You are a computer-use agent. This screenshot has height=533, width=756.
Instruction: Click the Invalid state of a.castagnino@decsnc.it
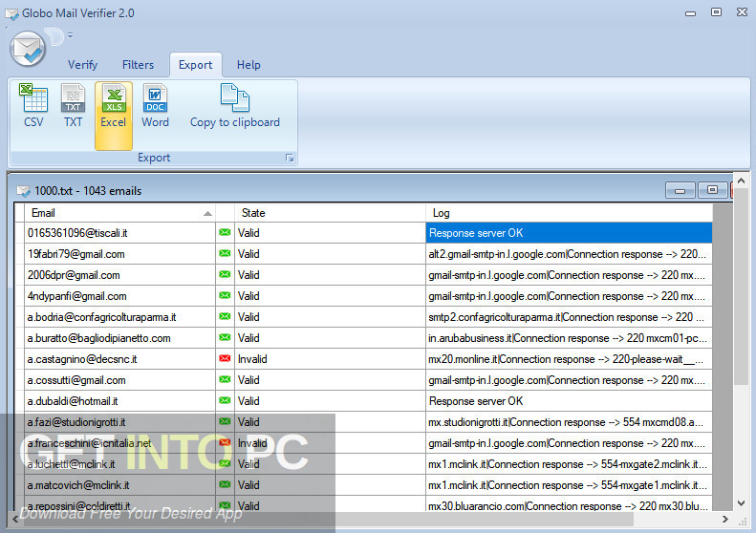(252, 359)
